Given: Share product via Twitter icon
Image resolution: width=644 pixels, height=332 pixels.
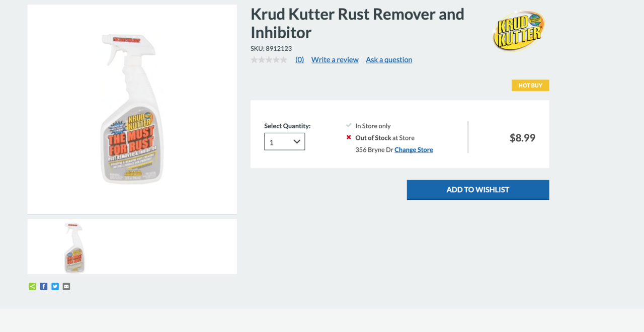Looking at the screenshot, I should 55,286.
